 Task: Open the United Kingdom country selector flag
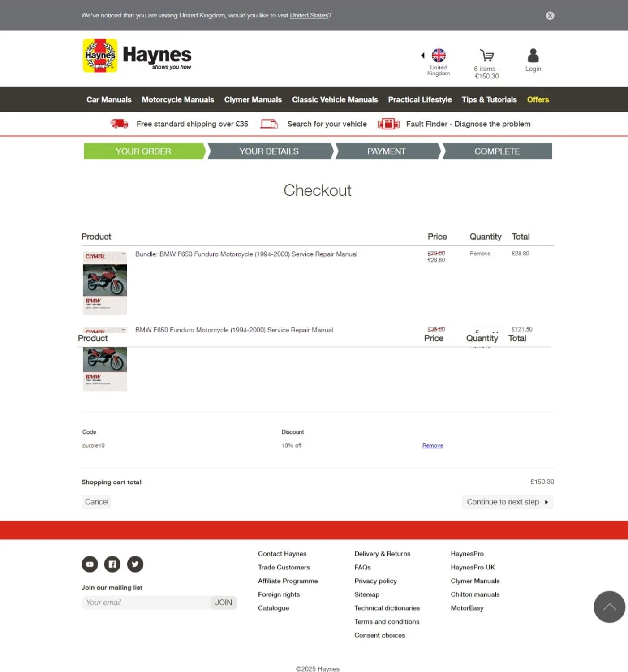pos(439,56)
